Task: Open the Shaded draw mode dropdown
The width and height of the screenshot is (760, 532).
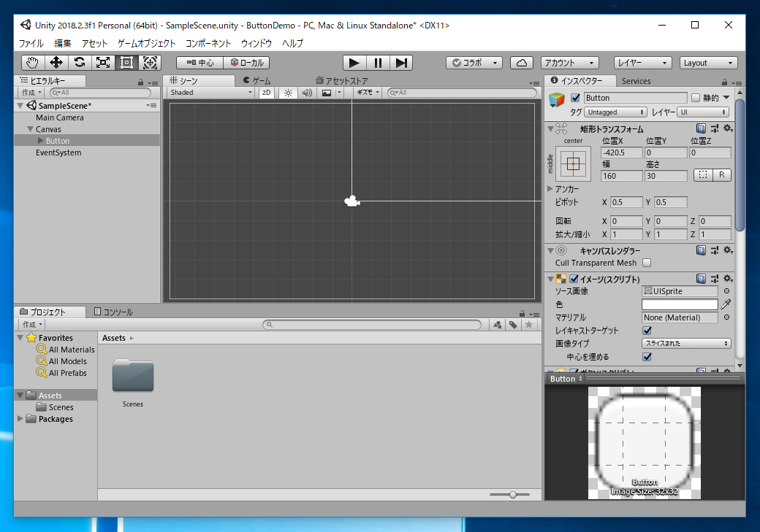Action: click(211, 93)
